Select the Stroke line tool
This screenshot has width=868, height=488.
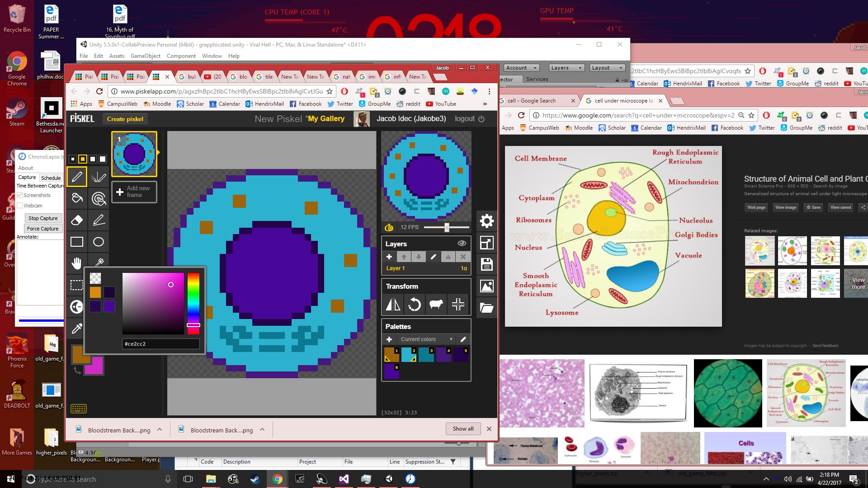click(x=99, y=220)
